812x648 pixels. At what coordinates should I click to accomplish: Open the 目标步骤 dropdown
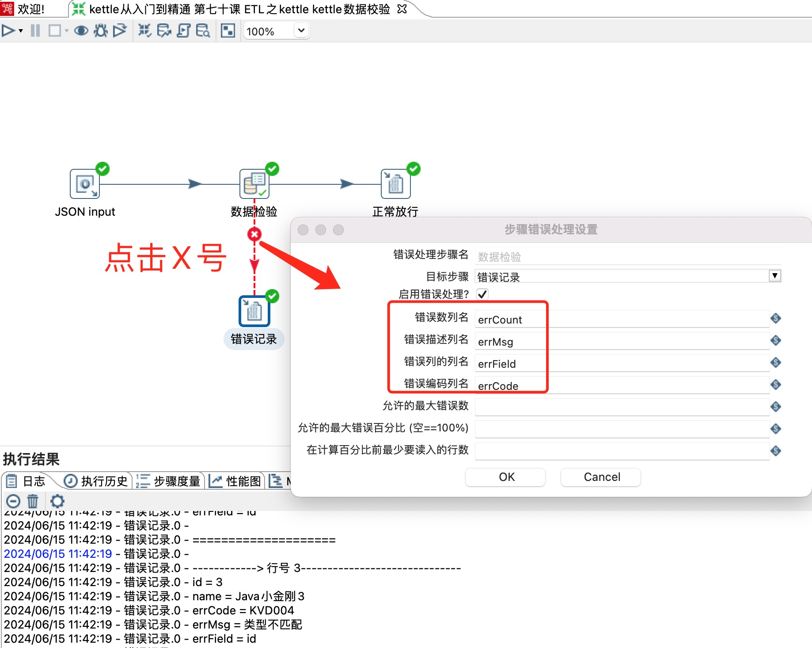click(774, 276)
